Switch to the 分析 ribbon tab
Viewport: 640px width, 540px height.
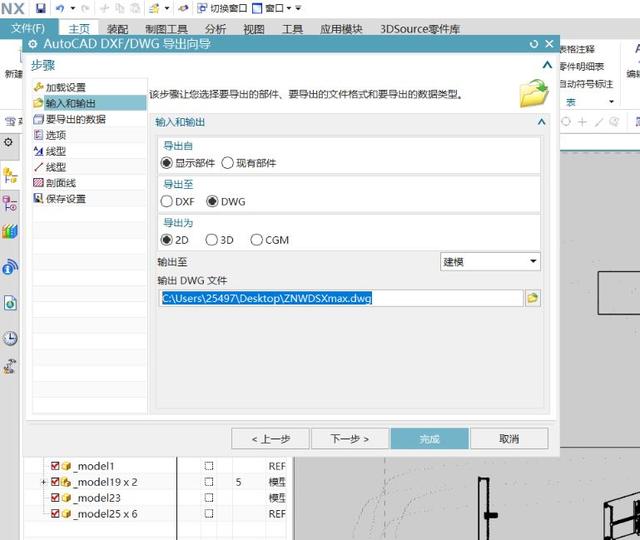[x=215, y=29]
